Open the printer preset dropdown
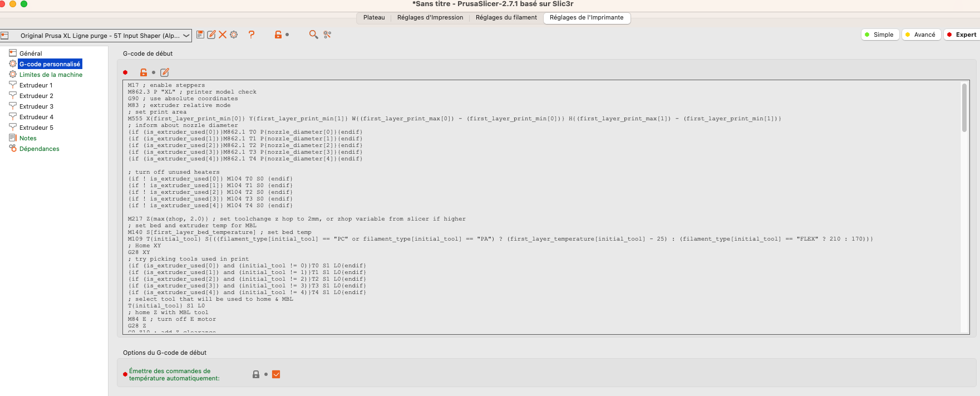980x396 pixels. 186,36
